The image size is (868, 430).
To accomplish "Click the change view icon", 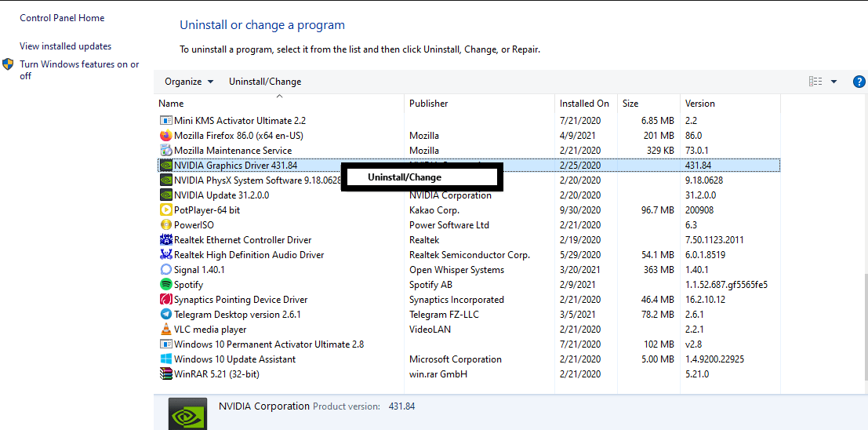I will (815, 82).
